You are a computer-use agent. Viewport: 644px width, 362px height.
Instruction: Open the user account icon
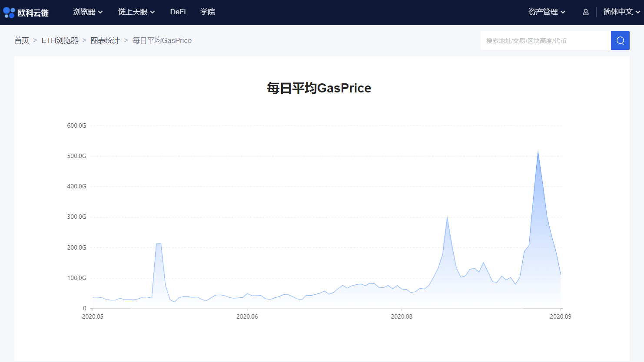click(585, 12)
